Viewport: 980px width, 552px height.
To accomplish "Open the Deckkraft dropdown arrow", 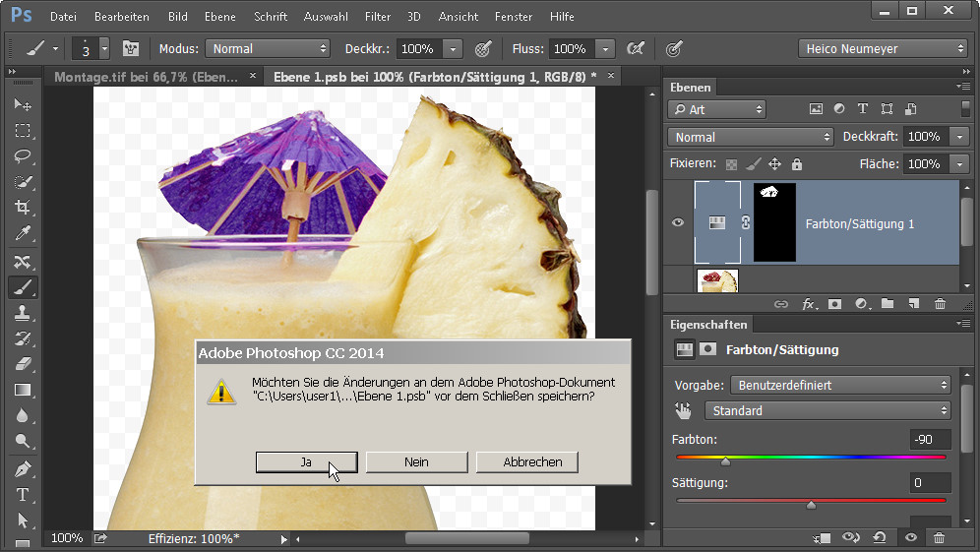I will 959,137.
